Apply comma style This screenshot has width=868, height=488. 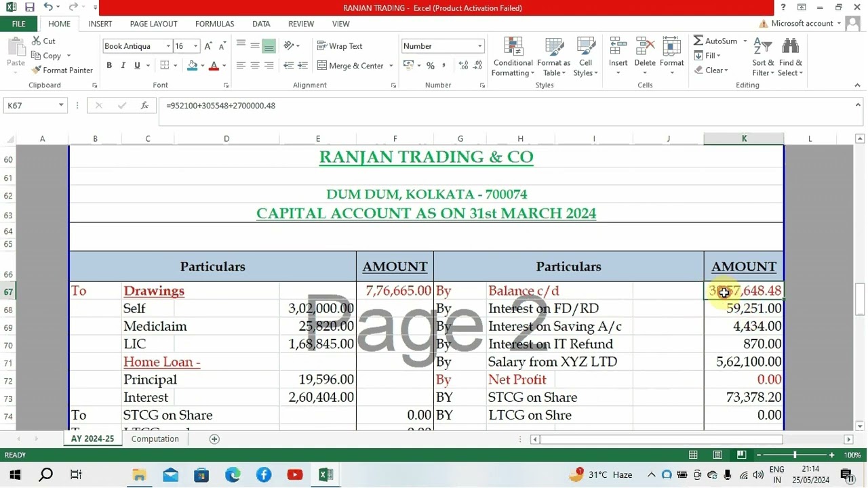coord(444,66)
